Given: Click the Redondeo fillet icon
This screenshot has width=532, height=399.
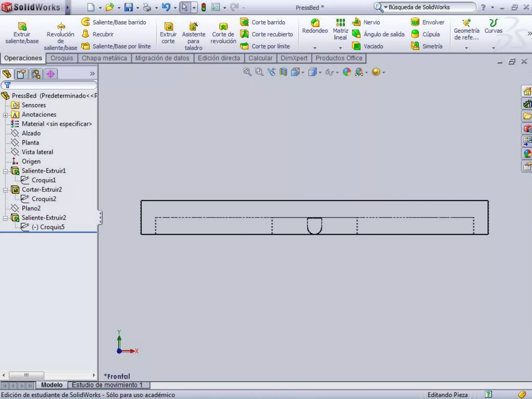Looking at the screenshot, I should (315, 23).
